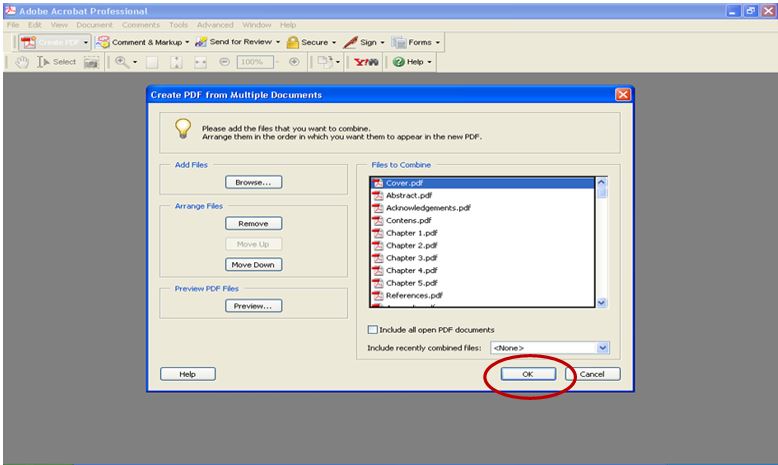Confirm with the OK button
This screenshot has height=465, width=778.
[528, 374]
